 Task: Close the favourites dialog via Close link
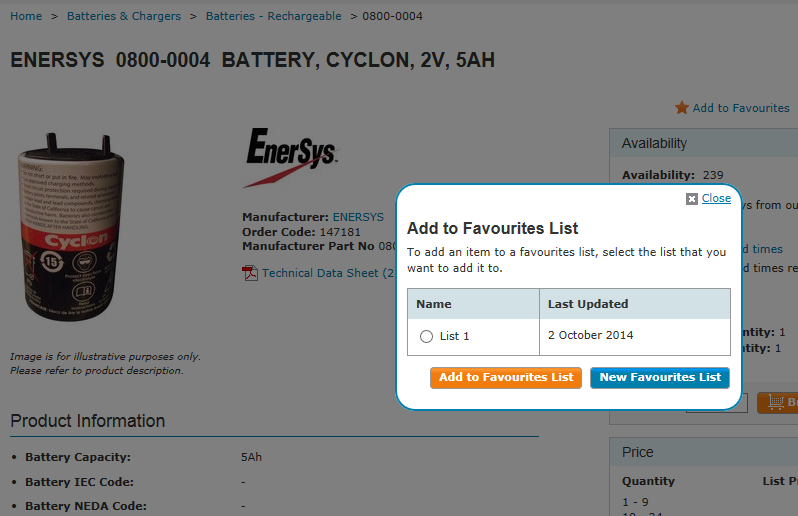pyautogui.click(x=716, y=198)
